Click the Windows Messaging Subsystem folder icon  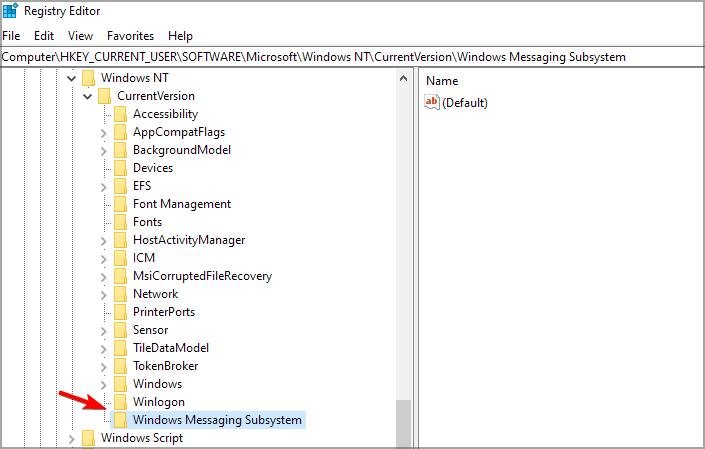120,420
